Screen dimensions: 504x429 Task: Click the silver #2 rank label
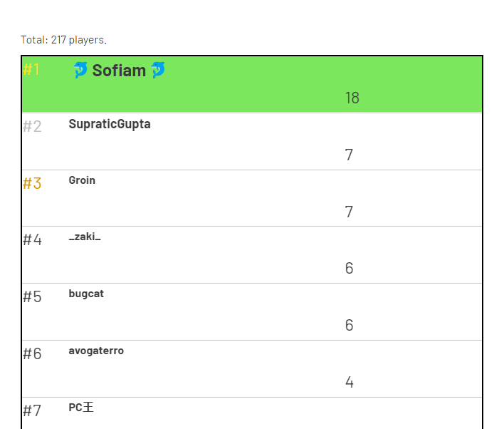[x=32, y=127]
